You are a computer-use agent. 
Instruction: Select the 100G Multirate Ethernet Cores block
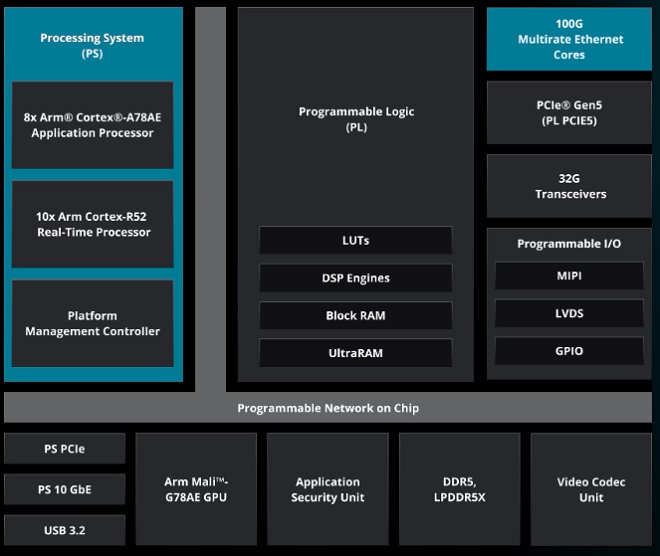coord(569,39)
